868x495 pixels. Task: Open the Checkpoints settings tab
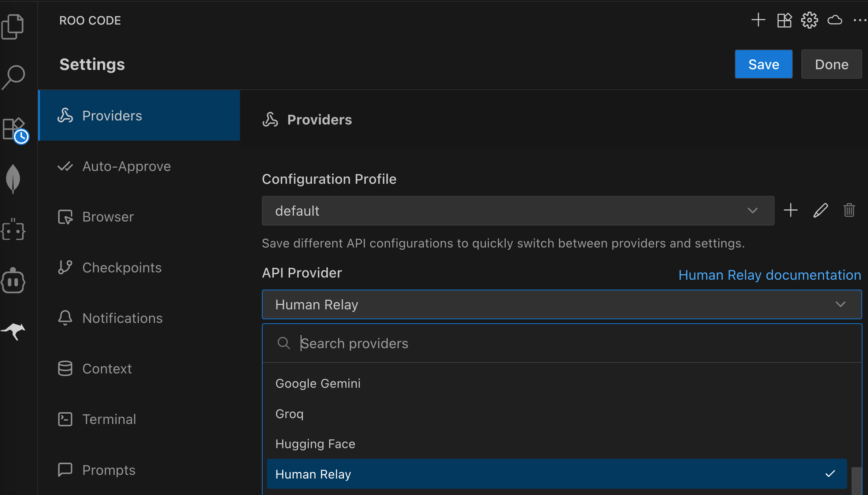tap(122, 268)
